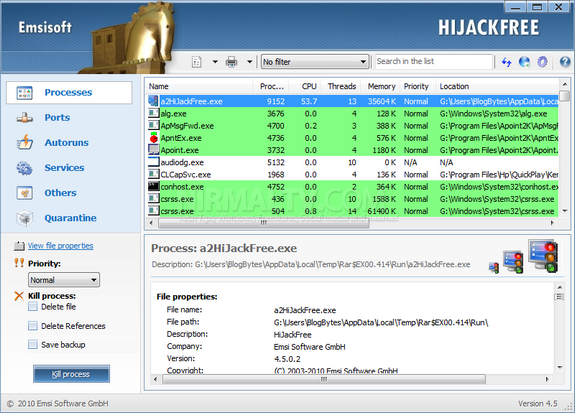575x413 pixels.
Task: Select the a2HiJackFree.exe process row
Action: 353,101
